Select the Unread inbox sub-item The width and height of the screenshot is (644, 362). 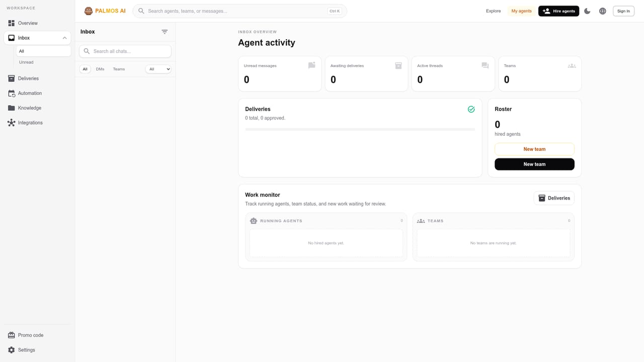pos(44,62)
